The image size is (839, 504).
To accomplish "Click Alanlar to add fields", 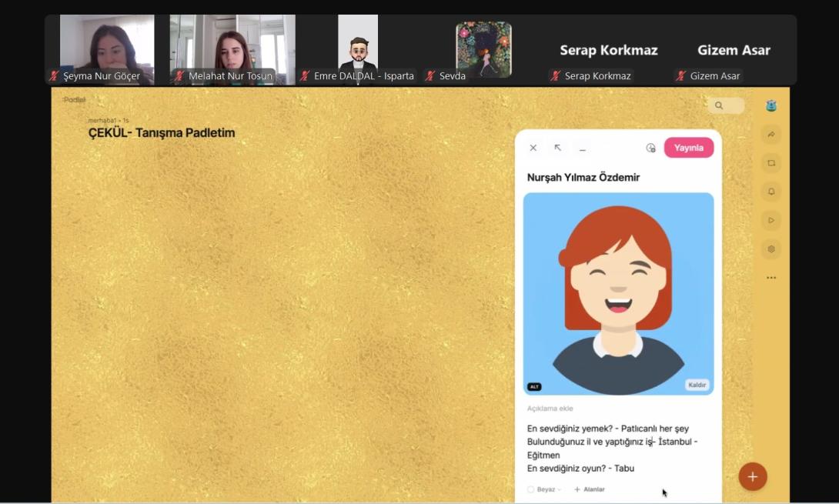I will click(x=590, y=489).
